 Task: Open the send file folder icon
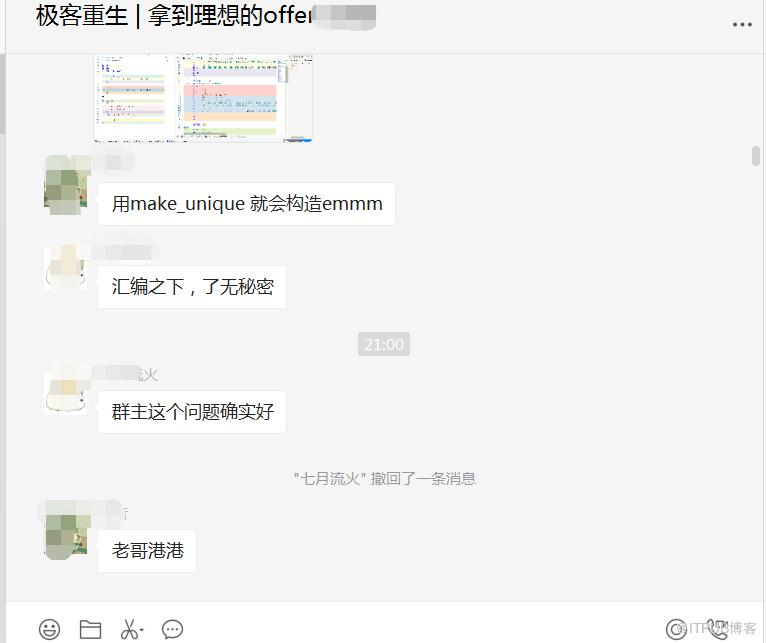90,629
